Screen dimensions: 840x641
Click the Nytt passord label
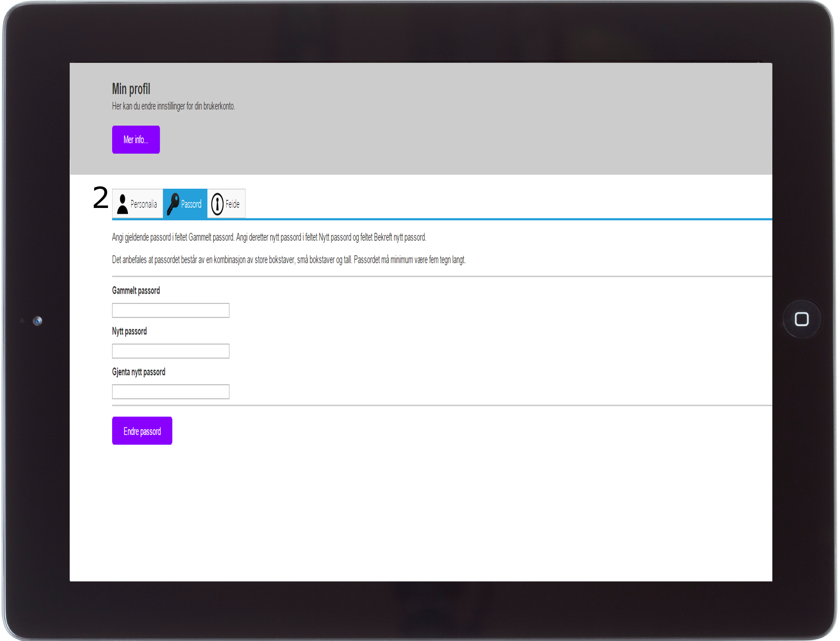click(129, 332)
